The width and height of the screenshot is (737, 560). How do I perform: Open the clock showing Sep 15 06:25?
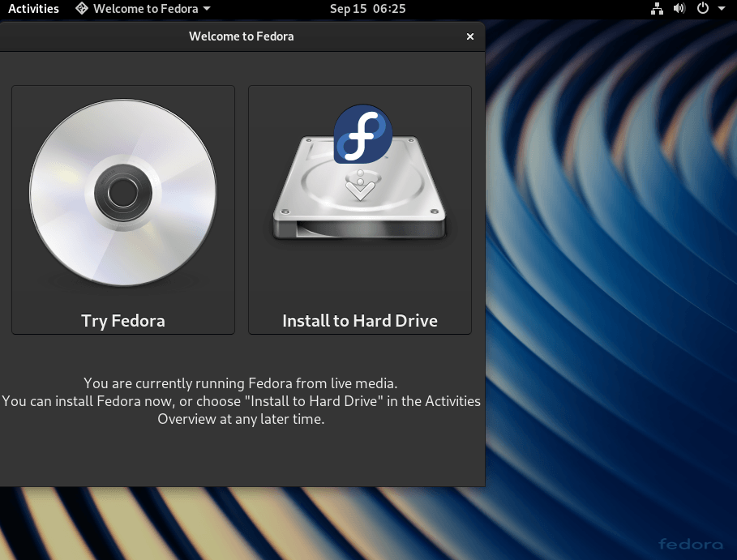coord(367,8)
